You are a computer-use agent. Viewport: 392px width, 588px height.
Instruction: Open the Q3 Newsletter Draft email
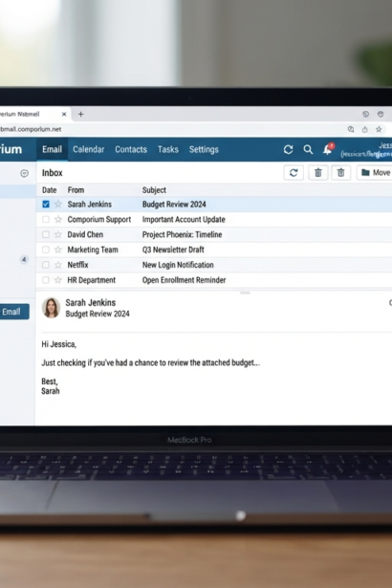point(173,250)
